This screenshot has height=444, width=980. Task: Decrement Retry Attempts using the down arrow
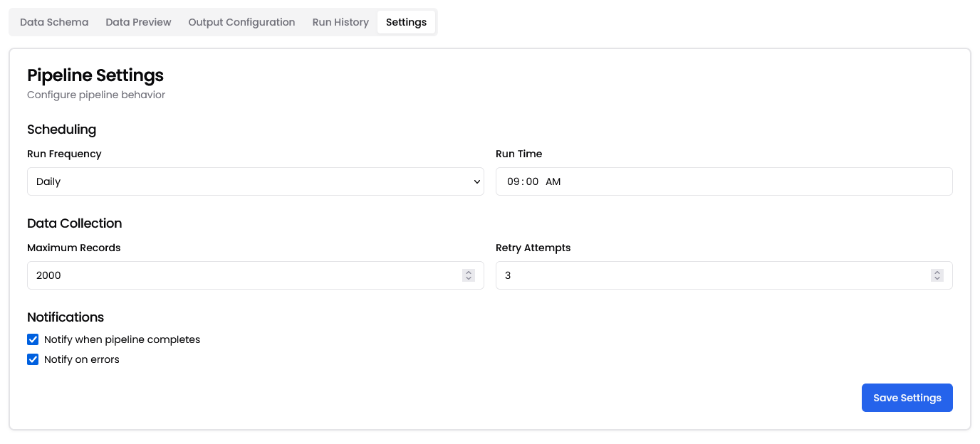point(937,279)
